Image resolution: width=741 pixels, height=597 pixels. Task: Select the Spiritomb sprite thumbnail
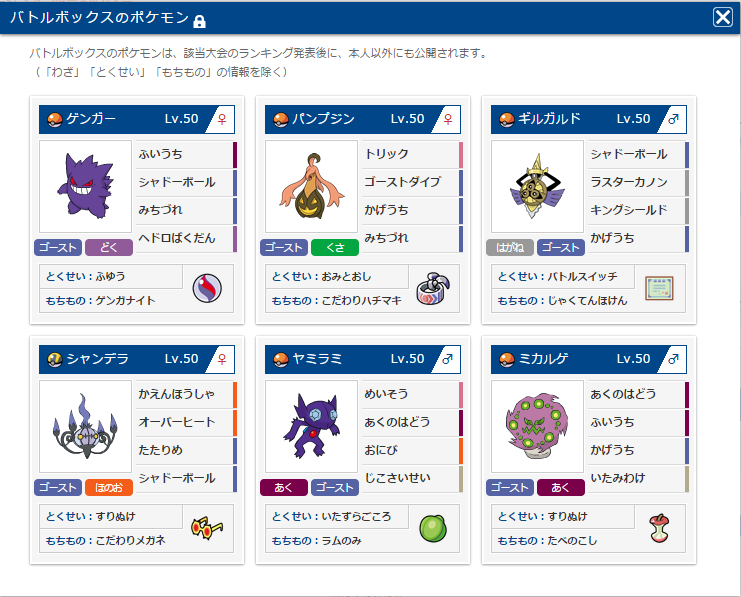[x=537, y=426]
